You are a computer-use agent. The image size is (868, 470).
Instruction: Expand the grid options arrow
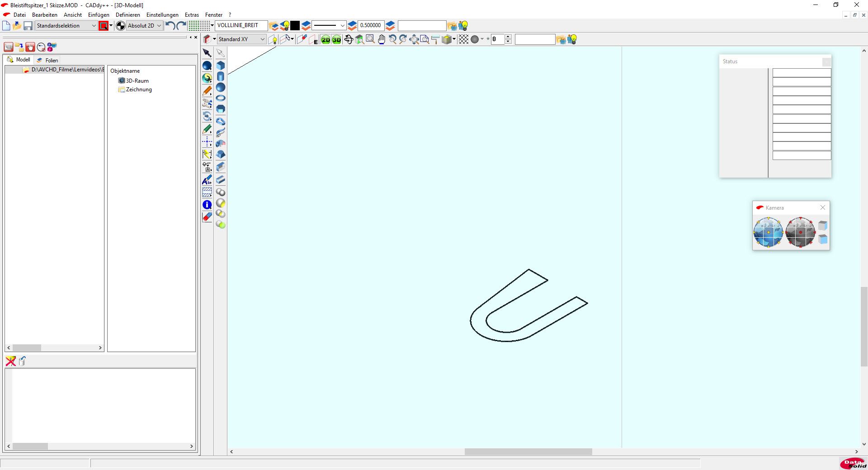pos(212,25)
